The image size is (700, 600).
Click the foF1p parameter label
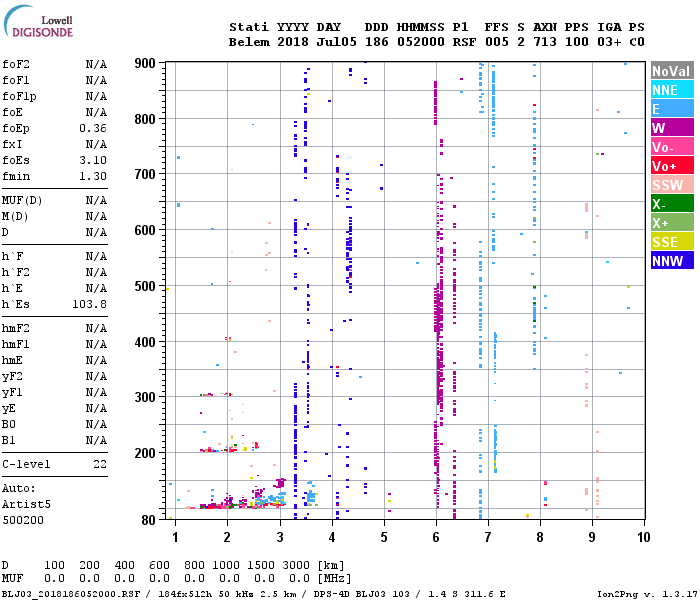(x=19, y=96)
